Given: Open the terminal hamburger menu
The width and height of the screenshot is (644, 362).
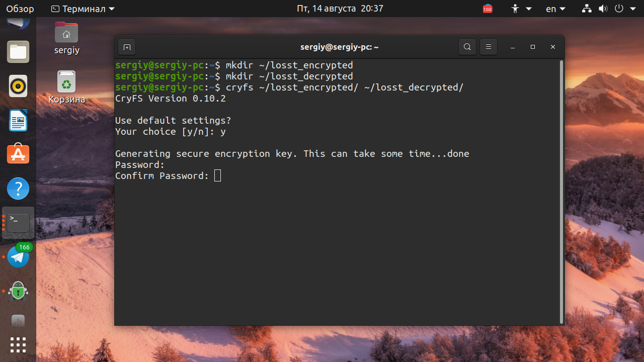Looking at the screenshot, I should [488, 47].
